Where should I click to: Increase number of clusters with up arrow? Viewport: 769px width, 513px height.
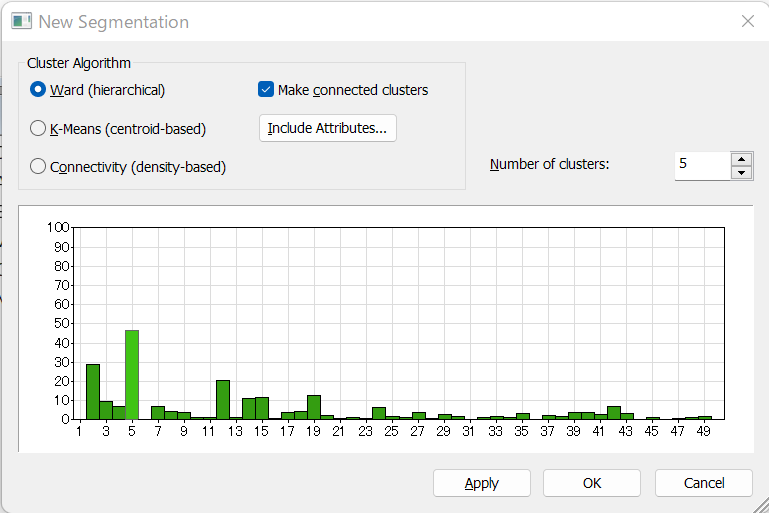[x=742, y=159]
